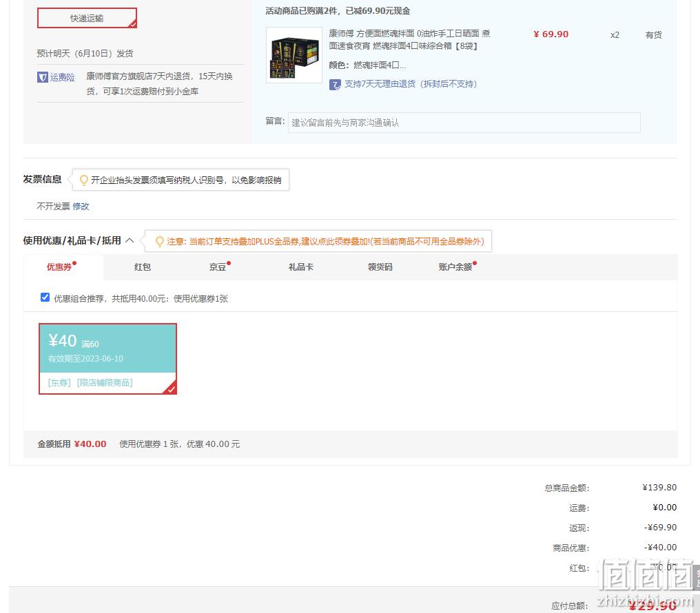Open the 康师傅 noodle product thumbnail
Viewport: 700px width, 613px height.
(x=294, y=55)
